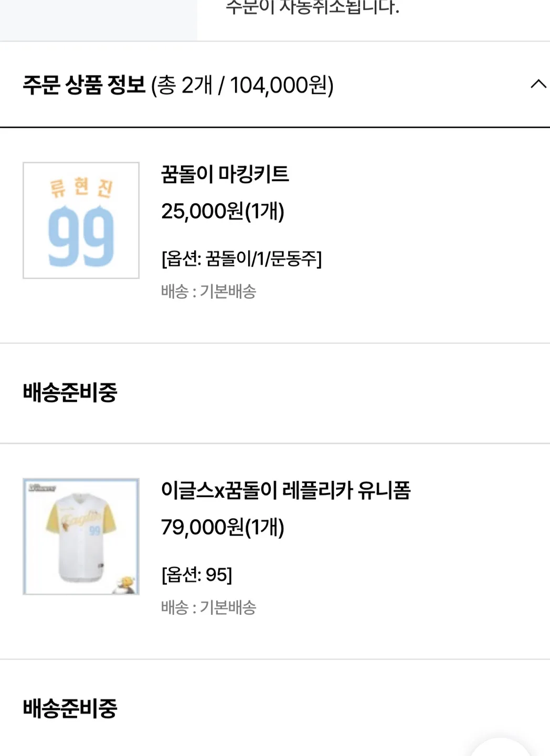Screen dimensions: 550x756
Task: Select the [옵션: 95] size text
Action: pos(197,574)
